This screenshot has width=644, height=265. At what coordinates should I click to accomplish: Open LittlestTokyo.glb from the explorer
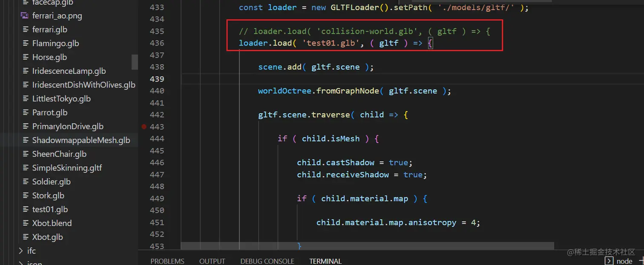(x=61, y=99)
